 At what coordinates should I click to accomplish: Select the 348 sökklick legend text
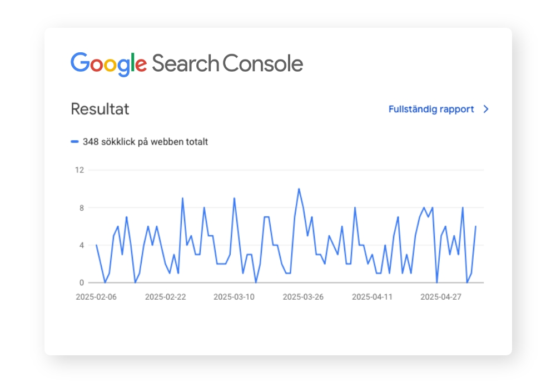pyautogui.click(x=145, y=142)
